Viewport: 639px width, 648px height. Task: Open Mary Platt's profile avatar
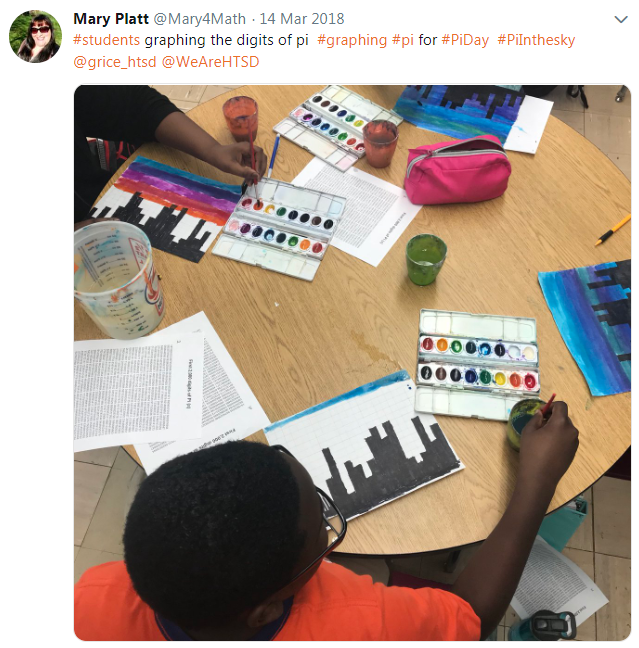(x=36, y=36)
